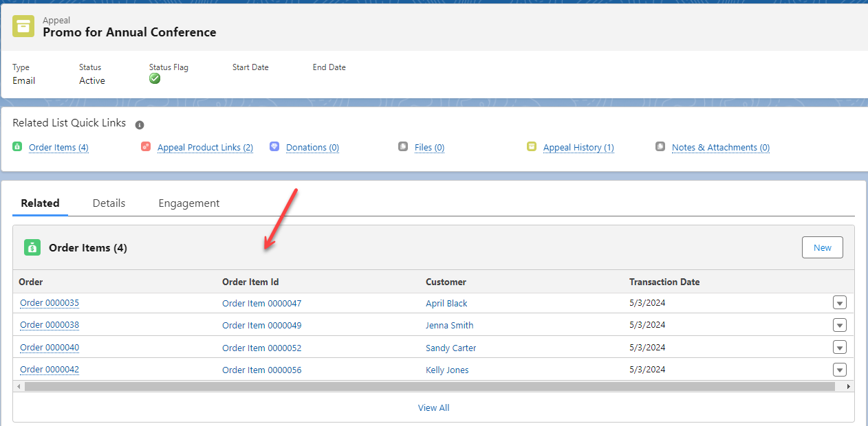Switch to the Details tab
Screen dimensions: 868x426
pyautogui.click(x=109, y=203)
